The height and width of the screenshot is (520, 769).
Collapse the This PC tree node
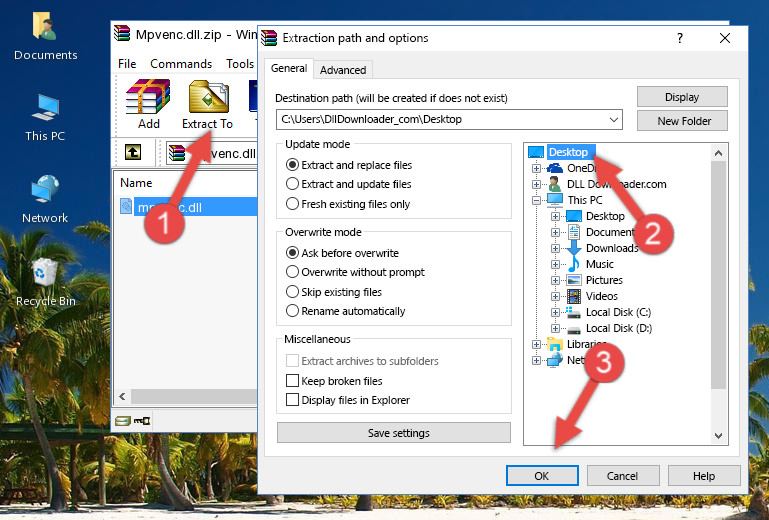[536, 200]
